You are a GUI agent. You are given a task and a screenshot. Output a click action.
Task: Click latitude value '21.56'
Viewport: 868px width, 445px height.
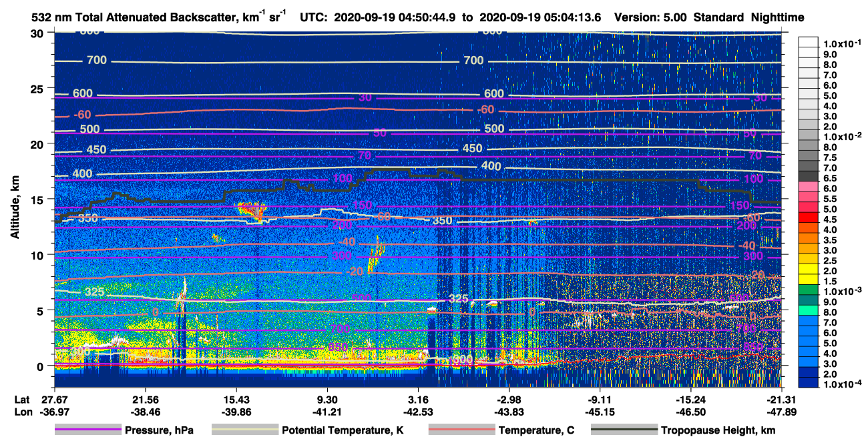point(146,399)
